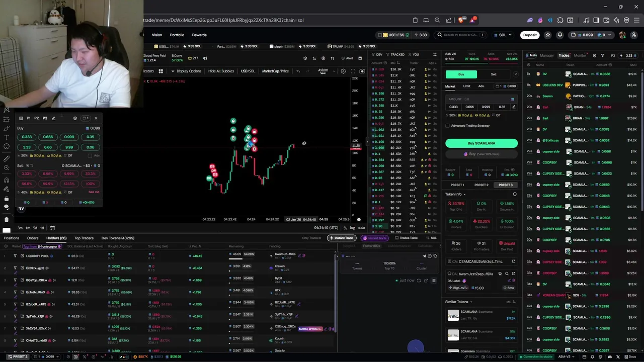Click 99.9% quick sell in floating panel
Viewport: 644px width, 362px height.
click(48, 184)
